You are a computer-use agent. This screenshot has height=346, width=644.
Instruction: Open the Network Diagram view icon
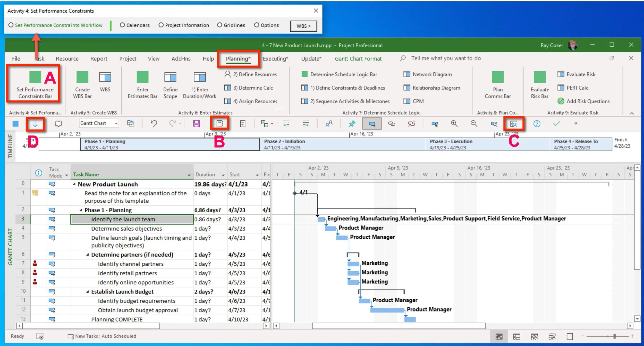point(407,74)
